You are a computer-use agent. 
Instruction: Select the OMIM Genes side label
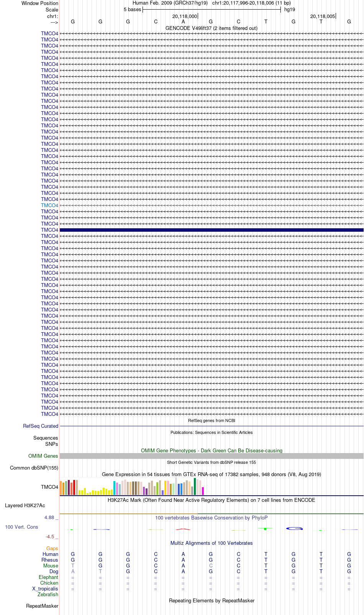43,456
